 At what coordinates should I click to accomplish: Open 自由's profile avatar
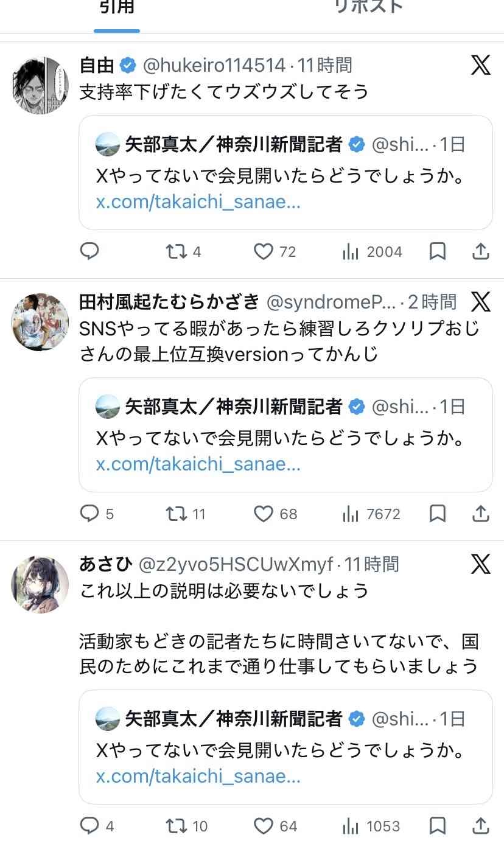40,85
